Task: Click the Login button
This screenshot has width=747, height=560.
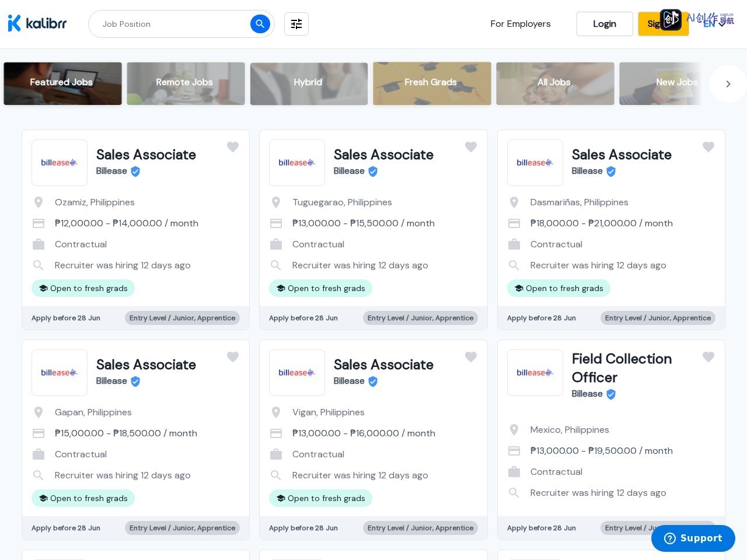Action: [605, 24]
